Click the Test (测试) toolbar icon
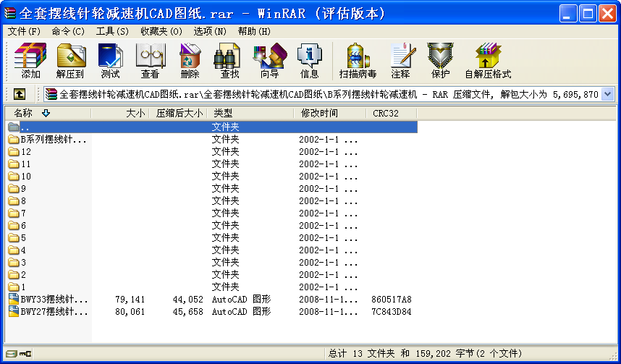 [x=110, y=61]
